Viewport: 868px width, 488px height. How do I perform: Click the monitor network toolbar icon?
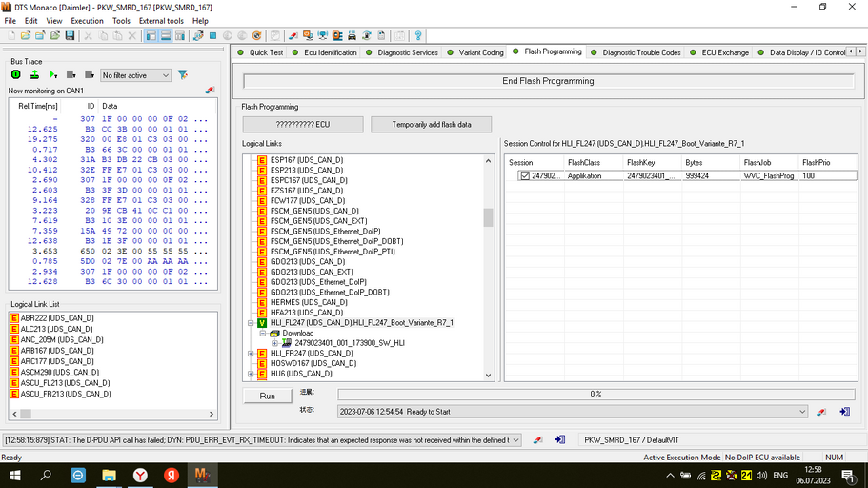click(x=323, y=36)
